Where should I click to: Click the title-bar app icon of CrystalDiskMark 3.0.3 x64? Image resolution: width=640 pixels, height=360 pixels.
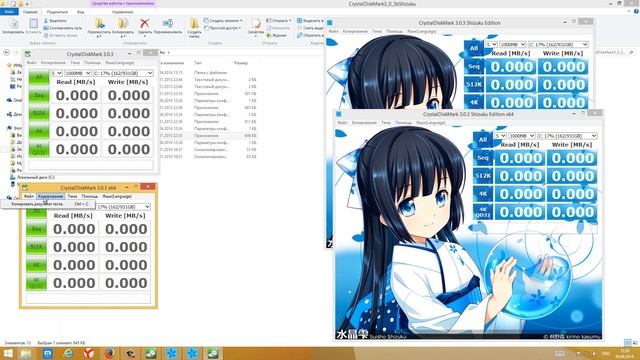pyautogui.click(x=25, y=188)
